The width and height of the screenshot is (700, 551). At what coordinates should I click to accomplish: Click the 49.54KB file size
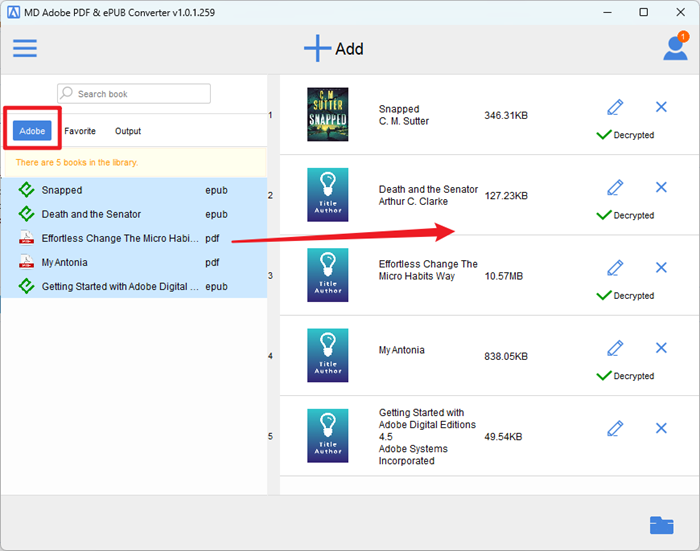503,437
